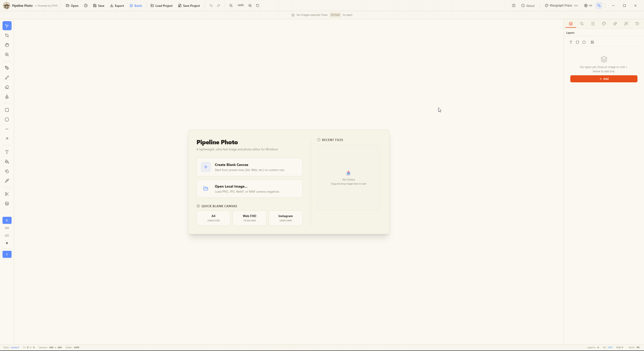Select the Arrow drawing tool
This screenshot has height=351, width=644.
point(7,139)
